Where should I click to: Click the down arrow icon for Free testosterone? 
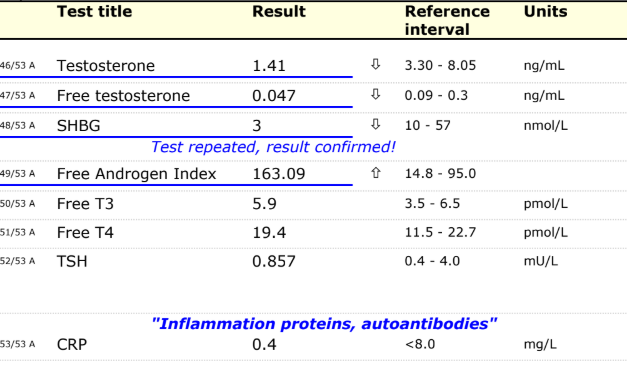pos(375,94)
